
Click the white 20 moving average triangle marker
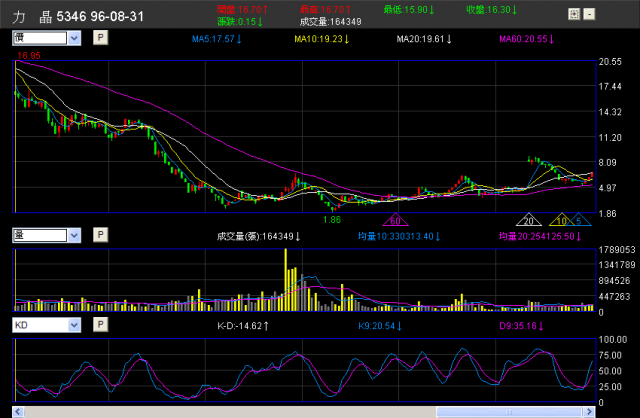(529, 220)
